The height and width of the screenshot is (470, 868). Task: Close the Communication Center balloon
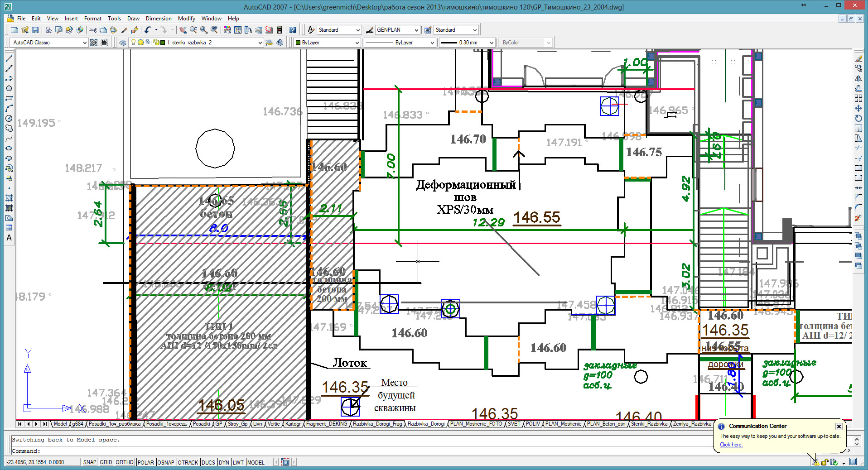point(839,426)
